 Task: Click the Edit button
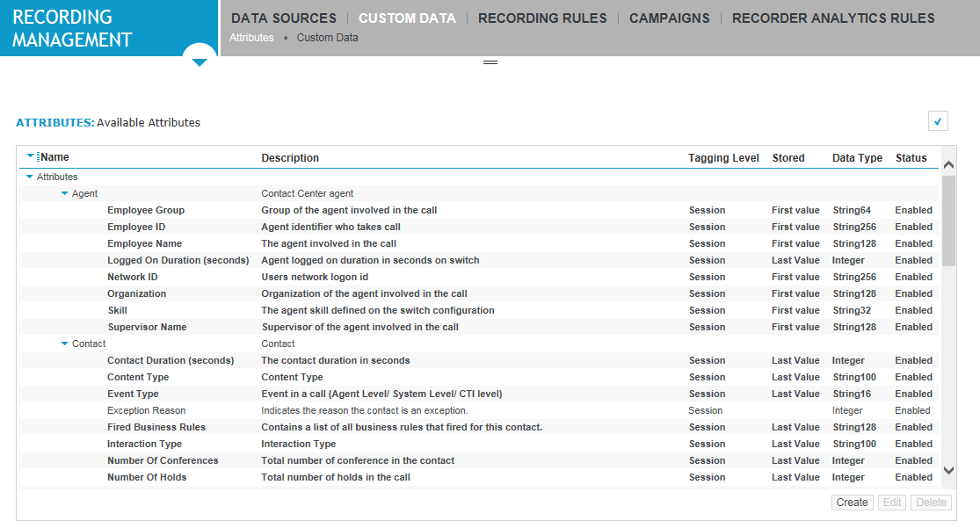tap(891, 502)
